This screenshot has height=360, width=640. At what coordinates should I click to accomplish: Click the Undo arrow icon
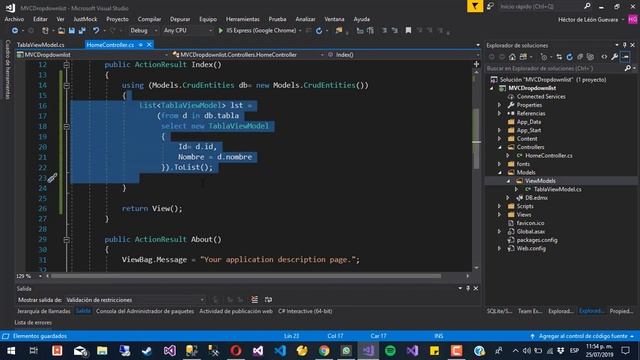coord(96,31)
